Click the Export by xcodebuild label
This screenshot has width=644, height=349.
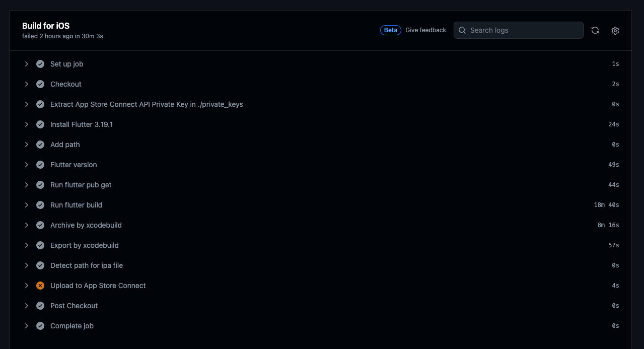[85, 245]
